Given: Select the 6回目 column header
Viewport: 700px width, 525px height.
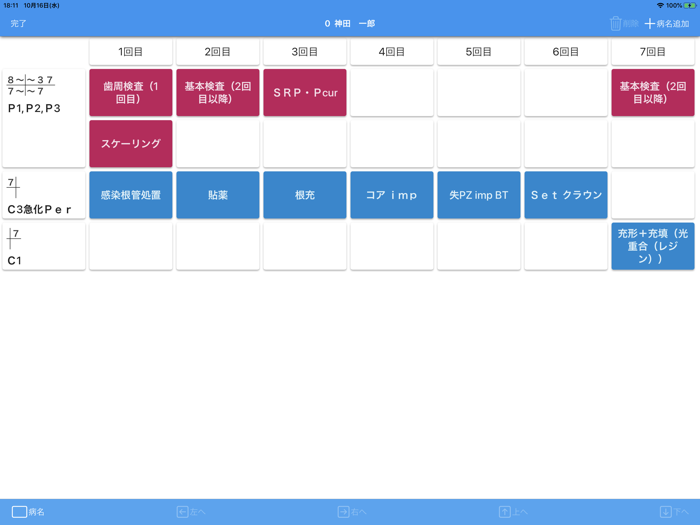Looking at the screenshot, I should point(566,52).
